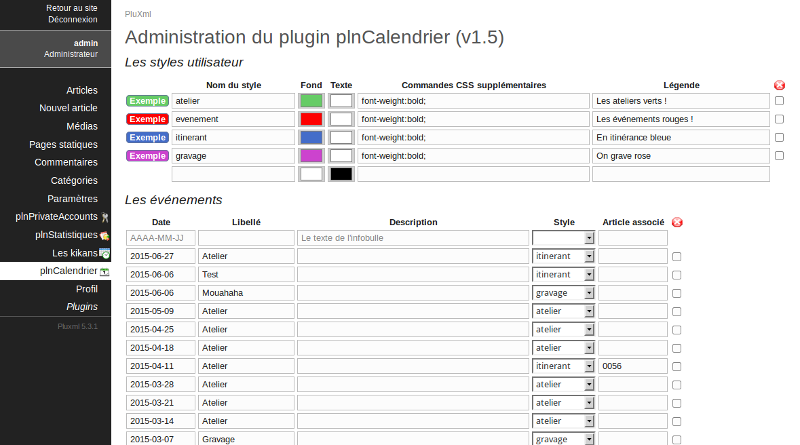Click the plnStatistiques chart icon
800x445 pixels.
(x=104, y=235)
